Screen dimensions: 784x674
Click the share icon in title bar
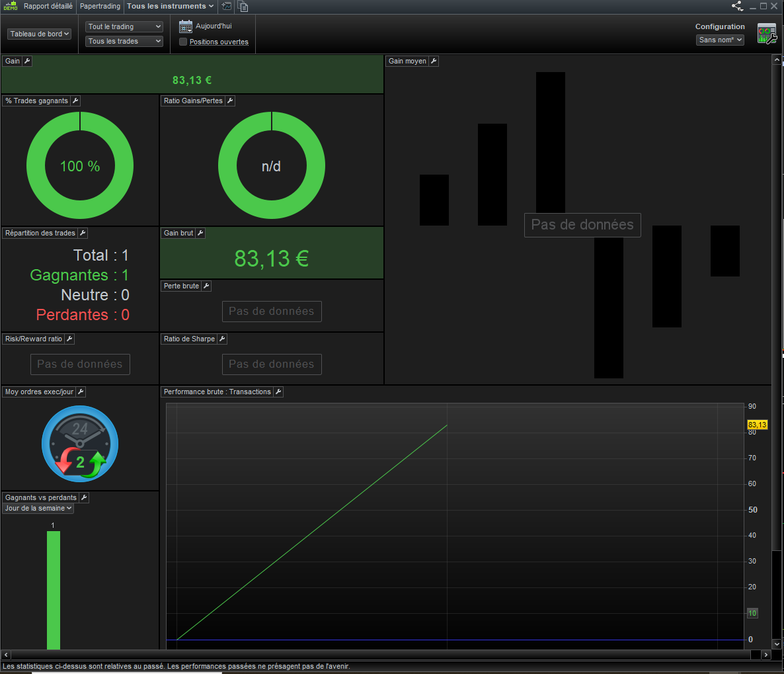tap(738, 6)
